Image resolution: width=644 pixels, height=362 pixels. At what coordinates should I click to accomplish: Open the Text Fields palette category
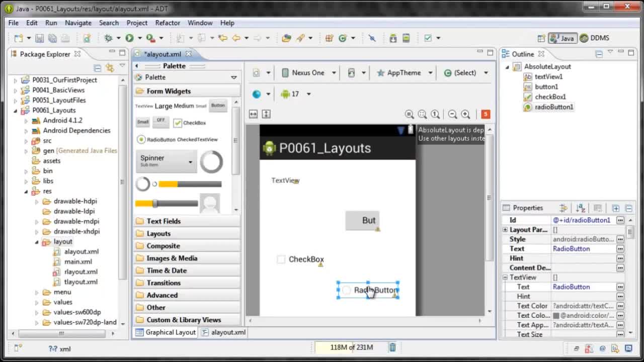coord(187,221)
